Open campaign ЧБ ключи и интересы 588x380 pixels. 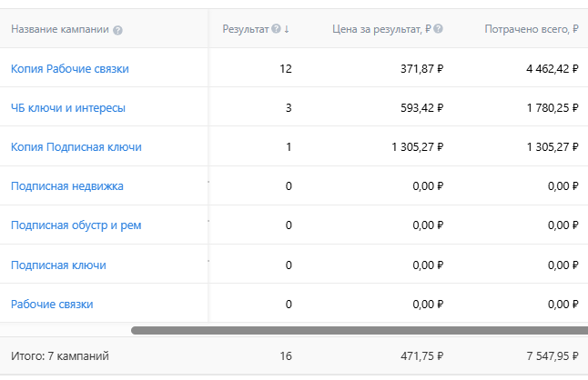click(x=68, y=108)
